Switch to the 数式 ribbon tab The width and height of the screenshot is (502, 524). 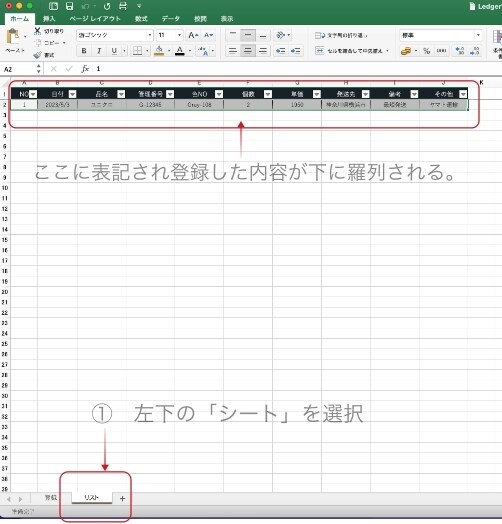(141, 19)
